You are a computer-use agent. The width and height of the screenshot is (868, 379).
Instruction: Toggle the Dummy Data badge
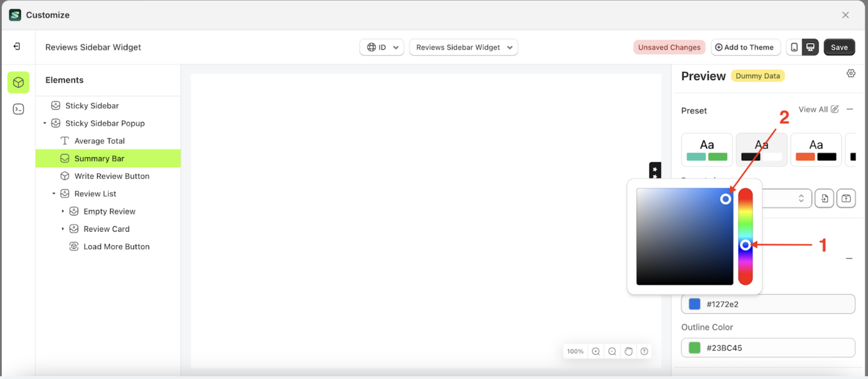pos(757,75)
